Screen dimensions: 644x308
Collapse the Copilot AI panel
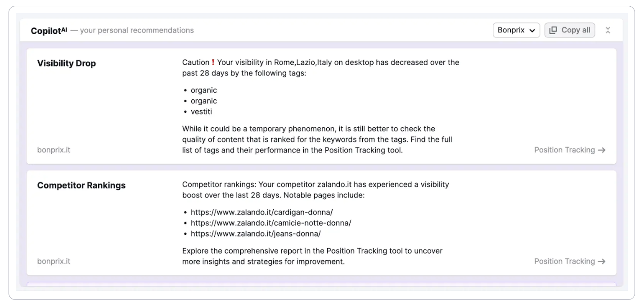click(x=608, y=30)
